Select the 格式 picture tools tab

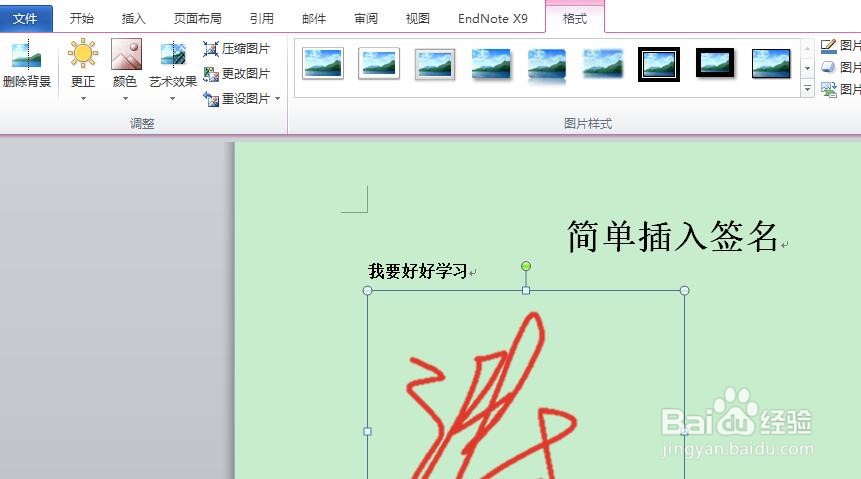click(575, 19)
